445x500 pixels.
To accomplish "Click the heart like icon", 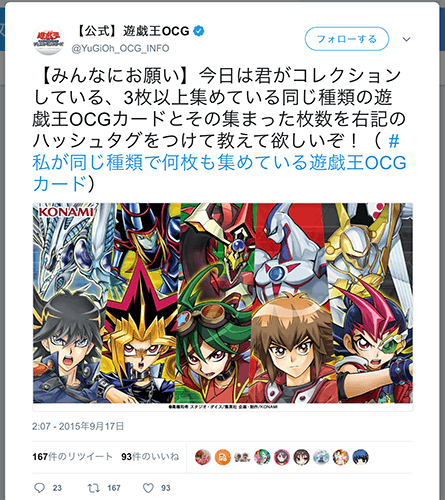I will (x=148, y=488).
